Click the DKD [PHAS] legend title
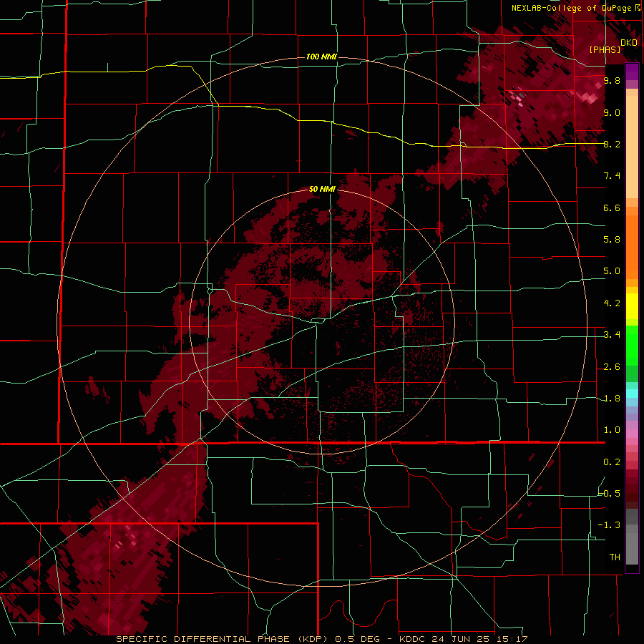This screenshot has height=644, width=644. pyautogui.click(x=613, y=46)
